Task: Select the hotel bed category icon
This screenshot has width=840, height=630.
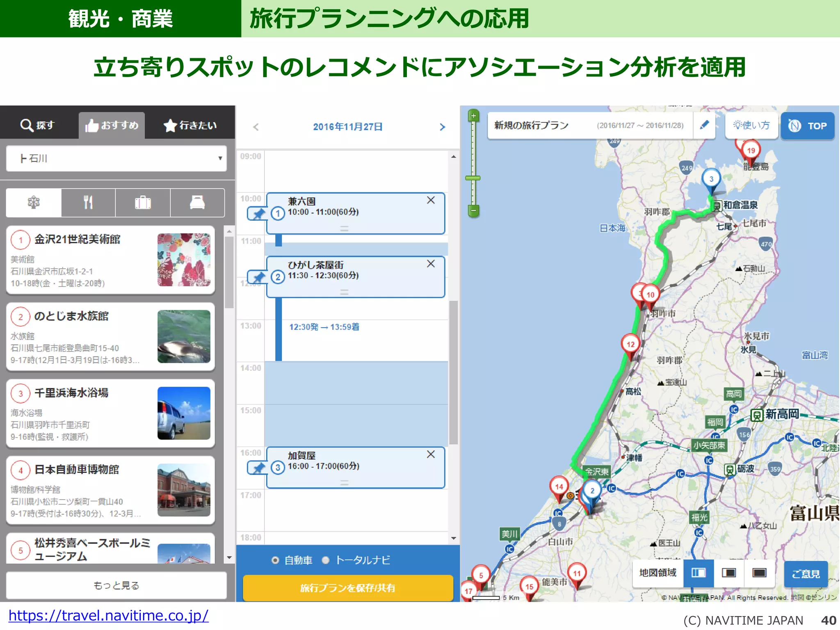Action: [x=197, y=203]
